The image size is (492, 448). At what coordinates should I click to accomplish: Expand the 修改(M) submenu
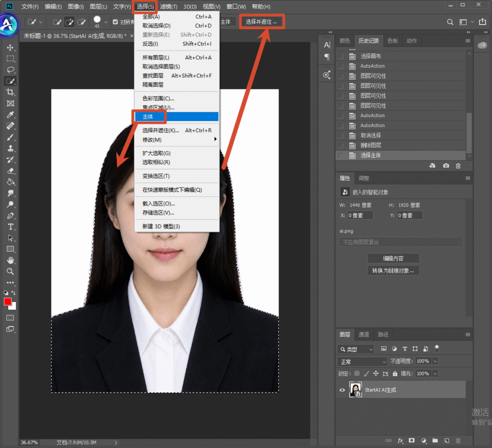tap(177, 140)
